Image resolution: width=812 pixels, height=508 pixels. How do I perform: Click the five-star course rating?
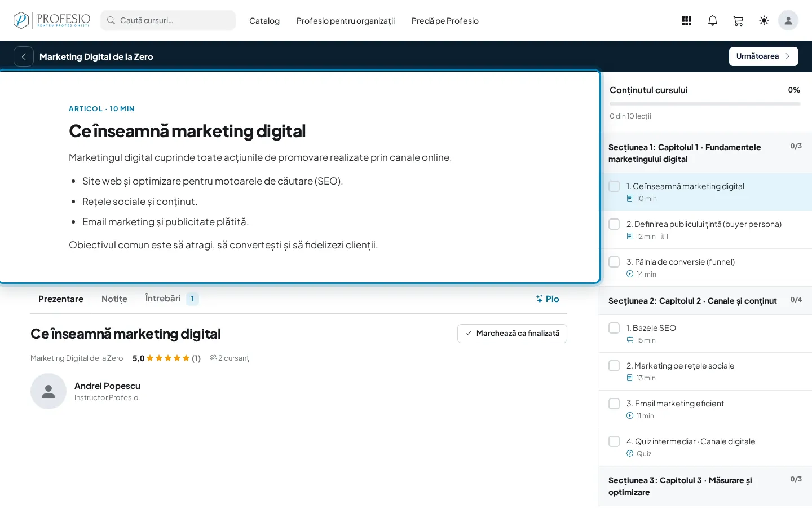(x=168, y=358)
